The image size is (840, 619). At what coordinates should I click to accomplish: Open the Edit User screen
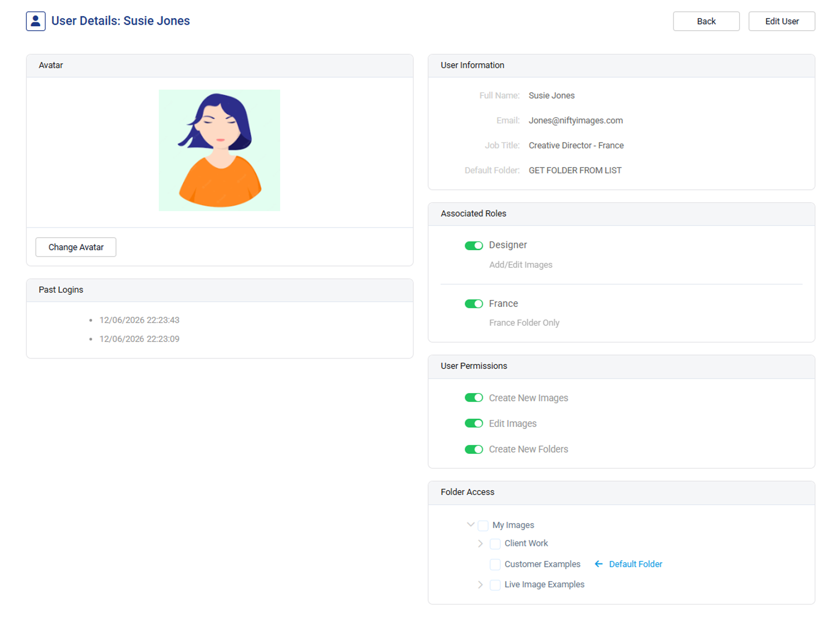click(x=782, y=21)
